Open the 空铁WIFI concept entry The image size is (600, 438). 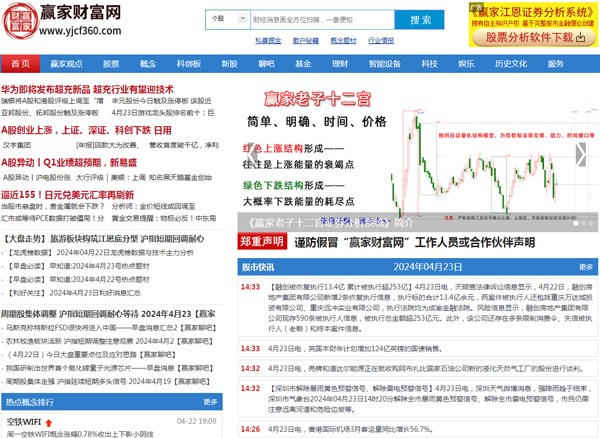coord(24,422)
